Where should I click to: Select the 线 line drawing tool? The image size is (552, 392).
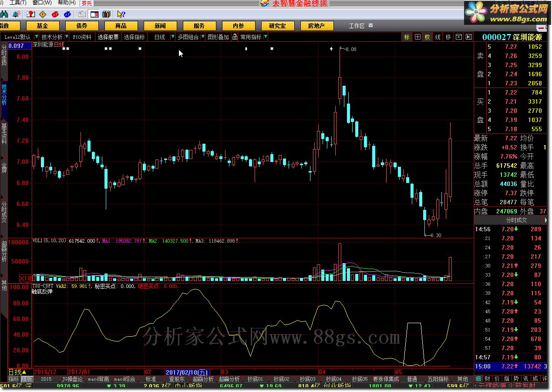tap(438, 37)
